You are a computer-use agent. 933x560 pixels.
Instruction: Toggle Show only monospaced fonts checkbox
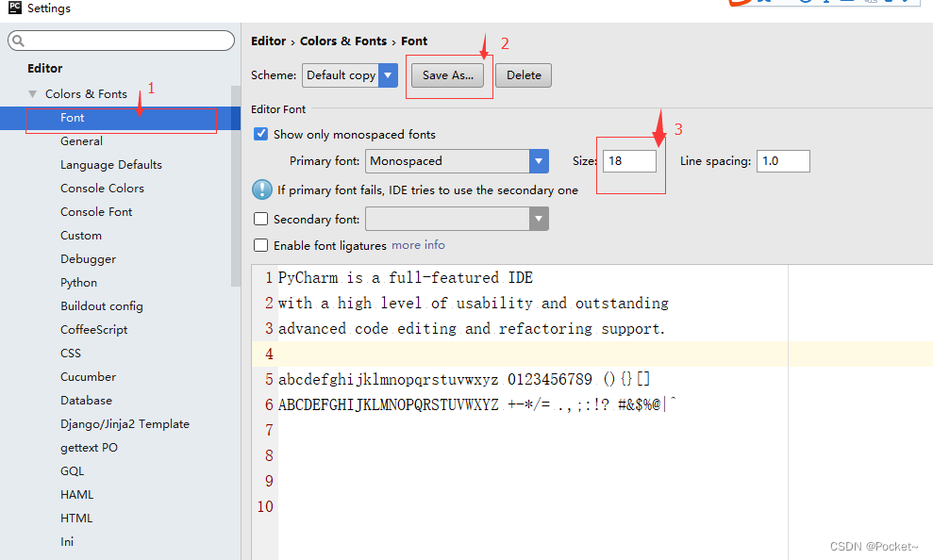pos(260,134)
